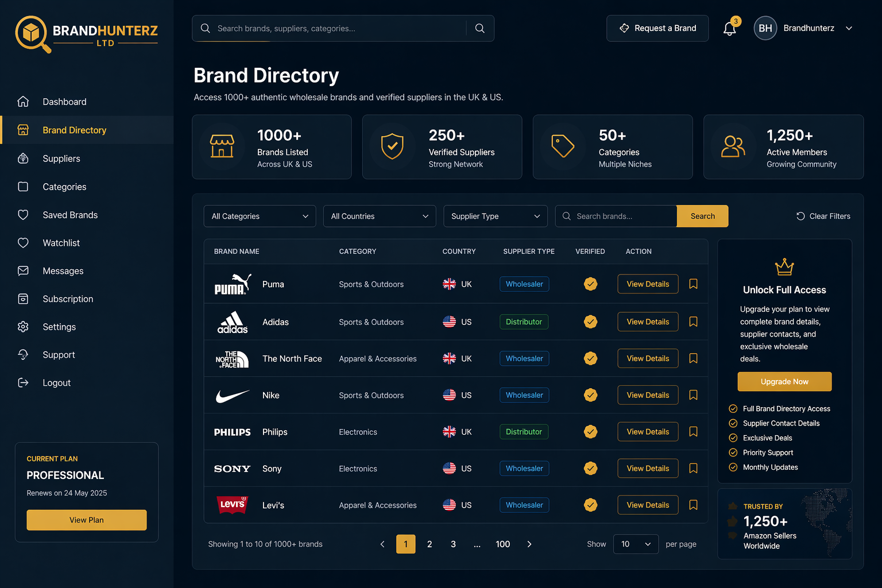Viewport: 882px width, 588px height.
Task: Click the notification bell icon
Action: coord(729,29)
